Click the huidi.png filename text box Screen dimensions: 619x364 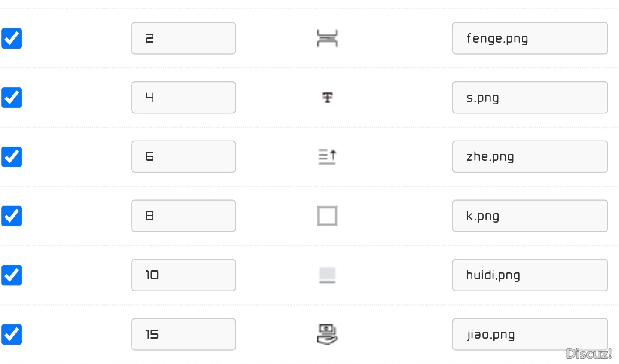530,275
